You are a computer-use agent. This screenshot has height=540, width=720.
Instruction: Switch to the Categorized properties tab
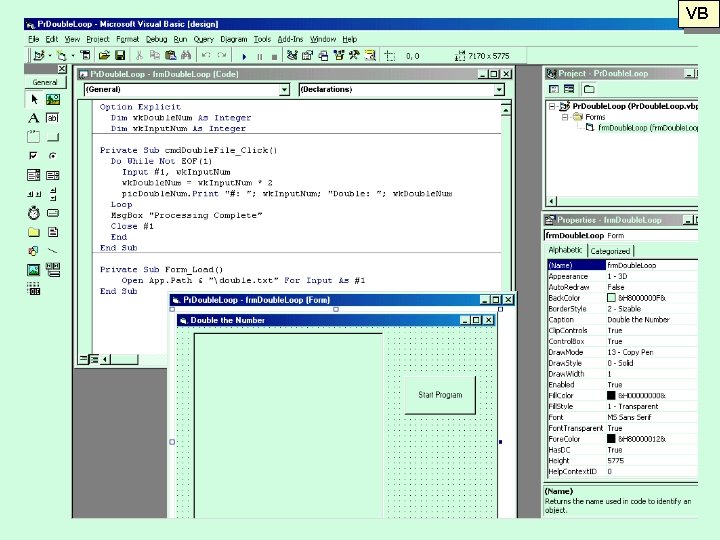610,251
